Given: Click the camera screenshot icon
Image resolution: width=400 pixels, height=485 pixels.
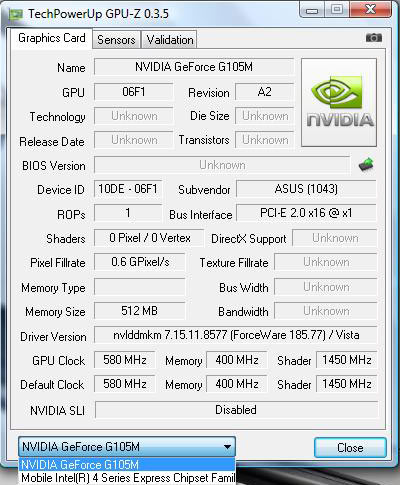Looking at the screenshot, I should pyautogui.click(x=374, y=38).
